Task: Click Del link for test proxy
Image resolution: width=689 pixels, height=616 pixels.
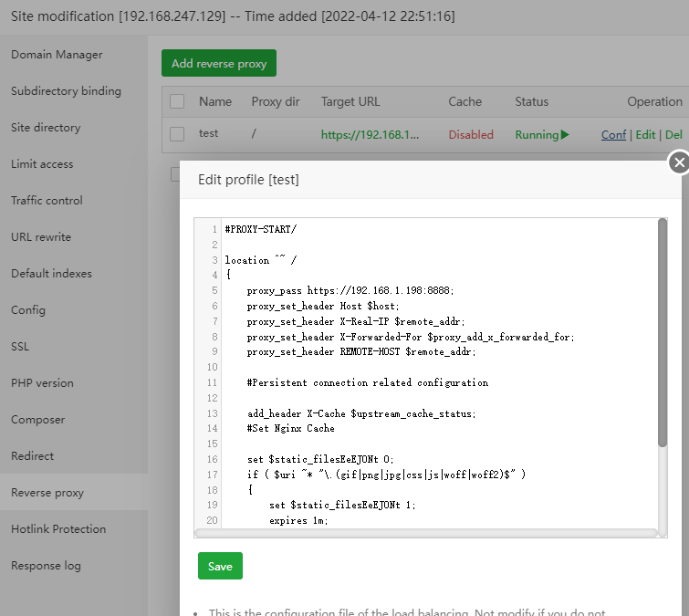Action: pos(673,135)
